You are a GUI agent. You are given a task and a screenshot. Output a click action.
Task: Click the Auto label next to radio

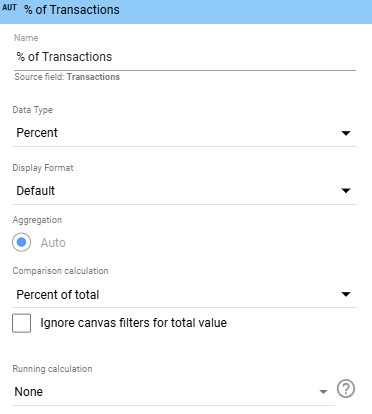coord(53,243)
